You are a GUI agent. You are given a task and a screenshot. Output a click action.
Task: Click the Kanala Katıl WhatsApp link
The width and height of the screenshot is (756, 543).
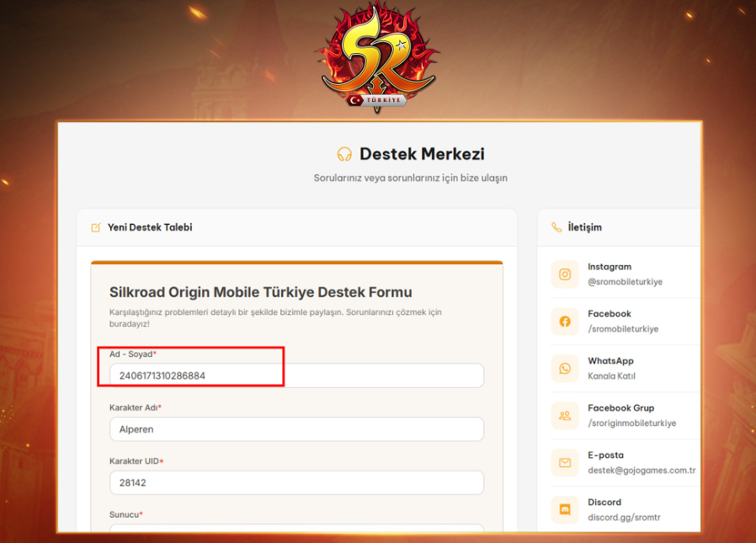611,376
